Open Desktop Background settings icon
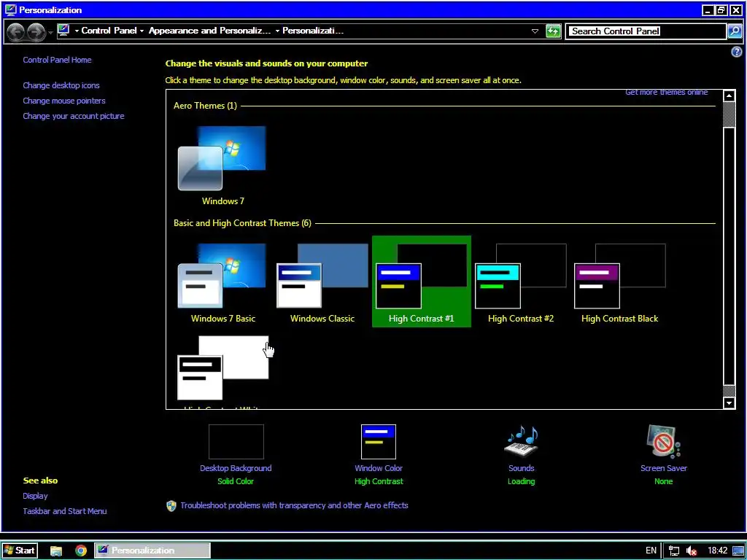Image resolution: width=747 pixels, height=560 pixels. click(x=236, y=441)
